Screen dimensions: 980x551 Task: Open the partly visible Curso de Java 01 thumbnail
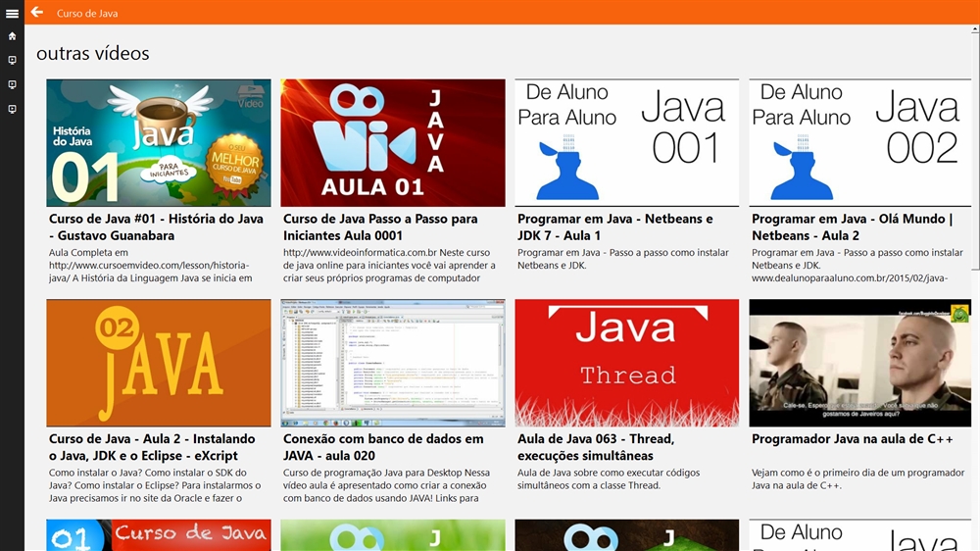point(159,534)
